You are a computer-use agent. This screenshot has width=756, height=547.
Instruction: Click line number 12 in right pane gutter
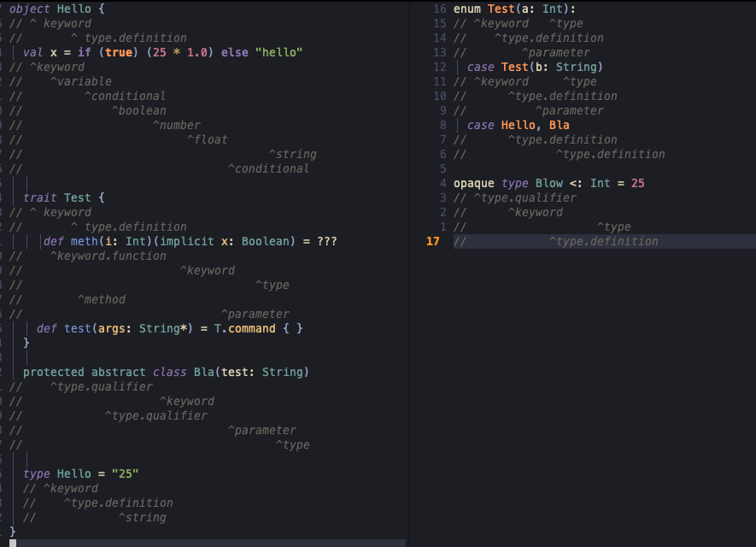point(440,67)
